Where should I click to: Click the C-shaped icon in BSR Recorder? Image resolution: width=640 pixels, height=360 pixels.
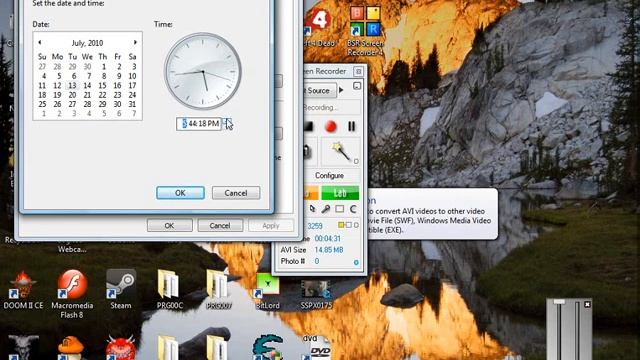pos(353,209)
